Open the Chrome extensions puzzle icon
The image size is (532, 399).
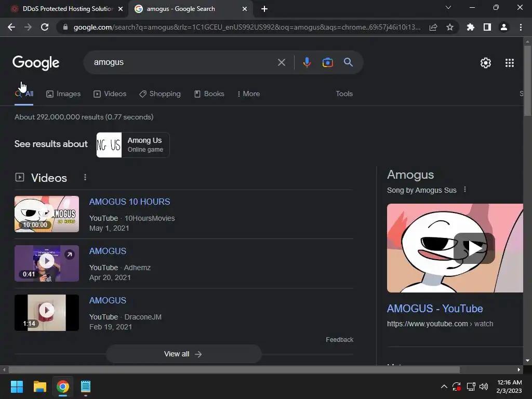[471, 27]
